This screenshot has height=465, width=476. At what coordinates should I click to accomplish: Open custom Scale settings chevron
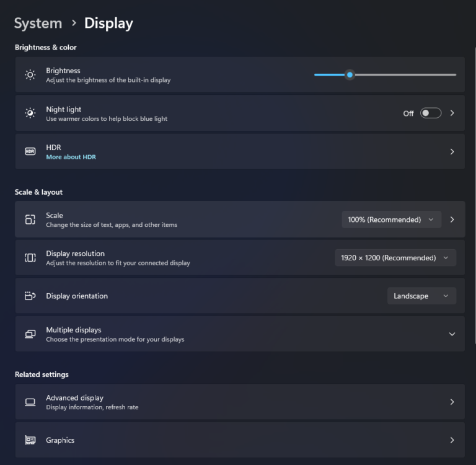click(x=452, y=219)
